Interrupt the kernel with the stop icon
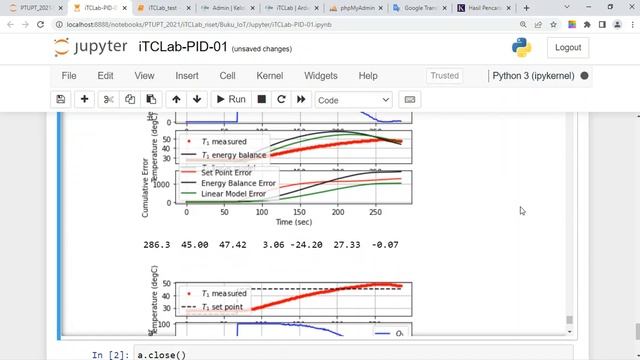The width and height of the screenshot is (640, 360). tap(262, 99)
